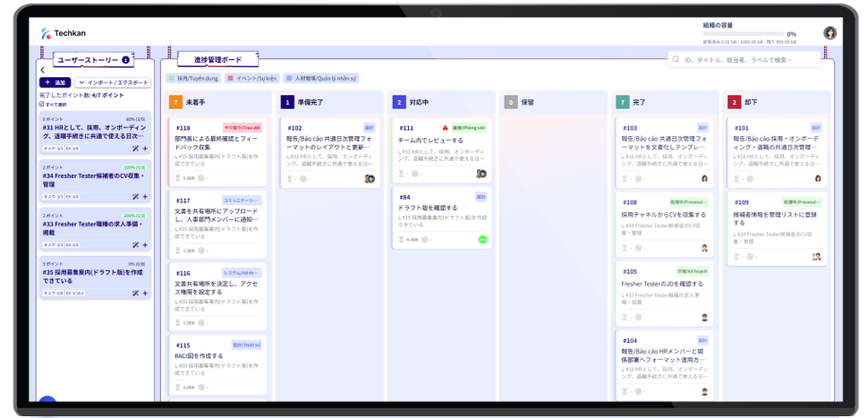The height and width of the screenshot is (418, 868).
Task: Click search magnifier icon
Action: click(676, 60)
